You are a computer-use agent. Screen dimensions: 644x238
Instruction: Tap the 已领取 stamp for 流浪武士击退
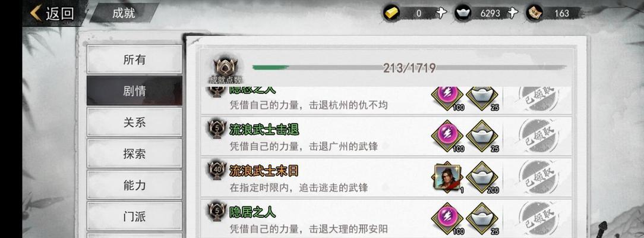(539, 136)
